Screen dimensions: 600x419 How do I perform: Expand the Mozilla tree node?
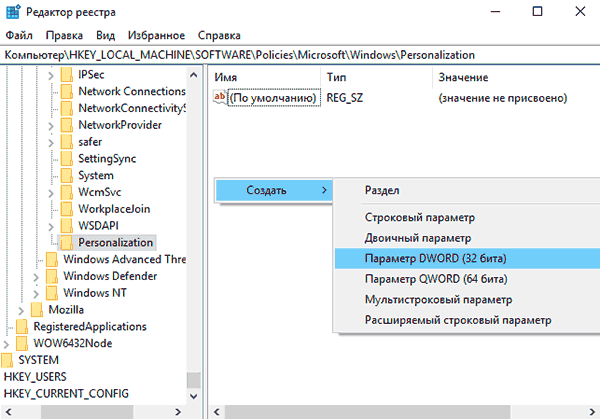[x=21, y=311]
